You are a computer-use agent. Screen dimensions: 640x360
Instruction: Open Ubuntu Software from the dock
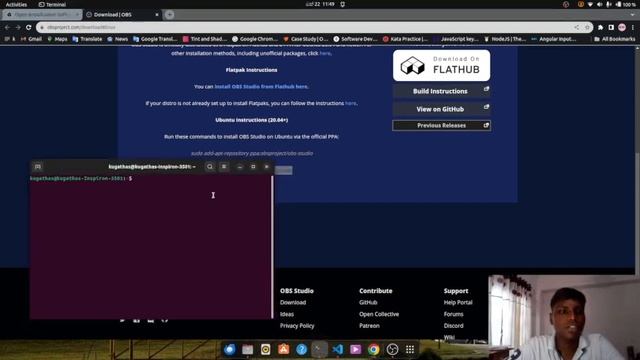(283, 349)
